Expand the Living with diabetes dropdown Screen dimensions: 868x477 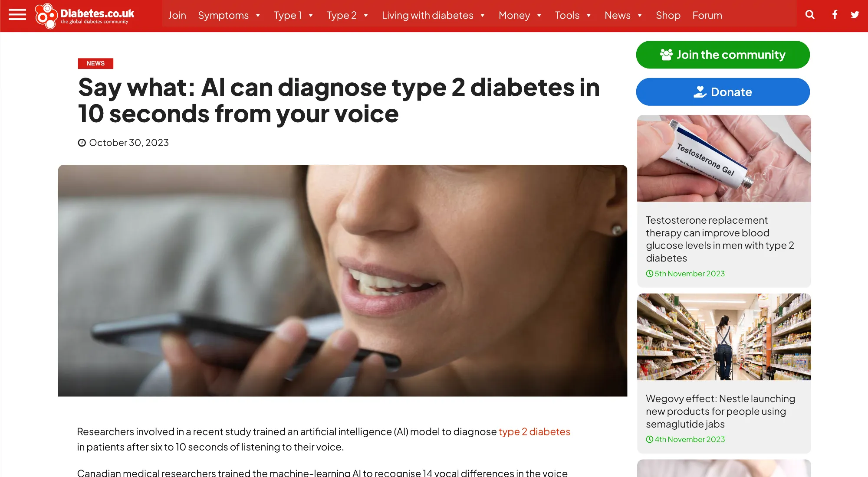(x=433, y=16)
